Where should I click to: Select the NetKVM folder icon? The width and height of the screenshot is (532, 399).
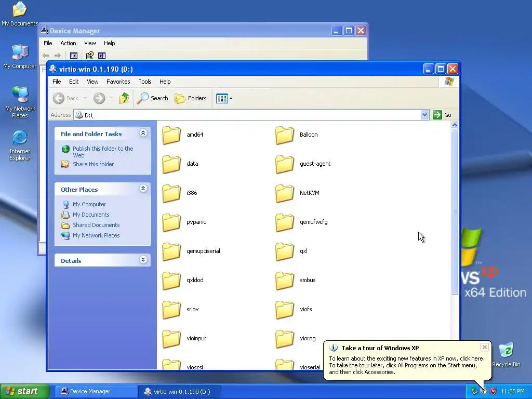[284, 193]
